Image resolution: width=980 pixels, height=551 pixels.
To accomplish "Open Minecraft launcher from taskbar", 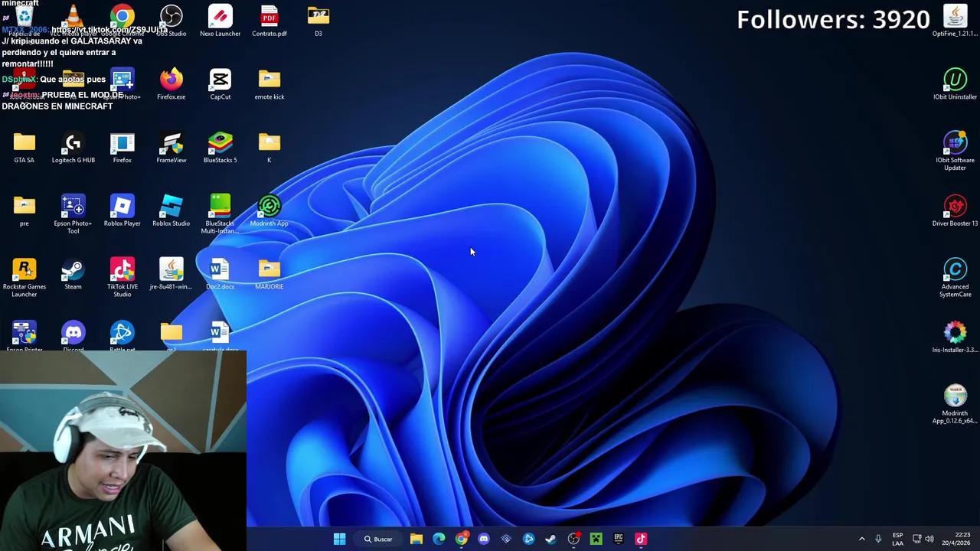I will [596, 539].
